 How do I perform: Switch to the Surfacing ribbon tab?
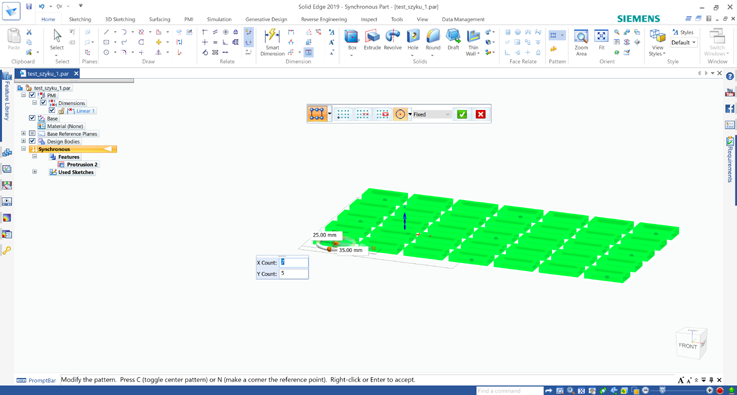pyautogui.click(x=160, y=19)
